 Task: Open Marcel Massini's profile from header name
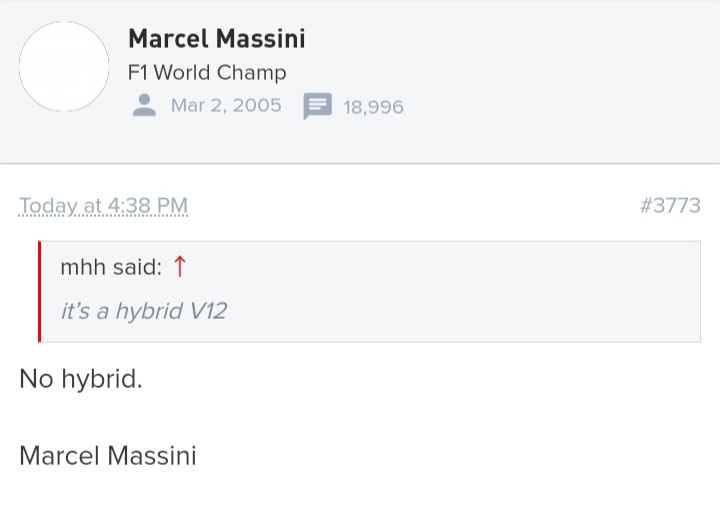(217, 39)
